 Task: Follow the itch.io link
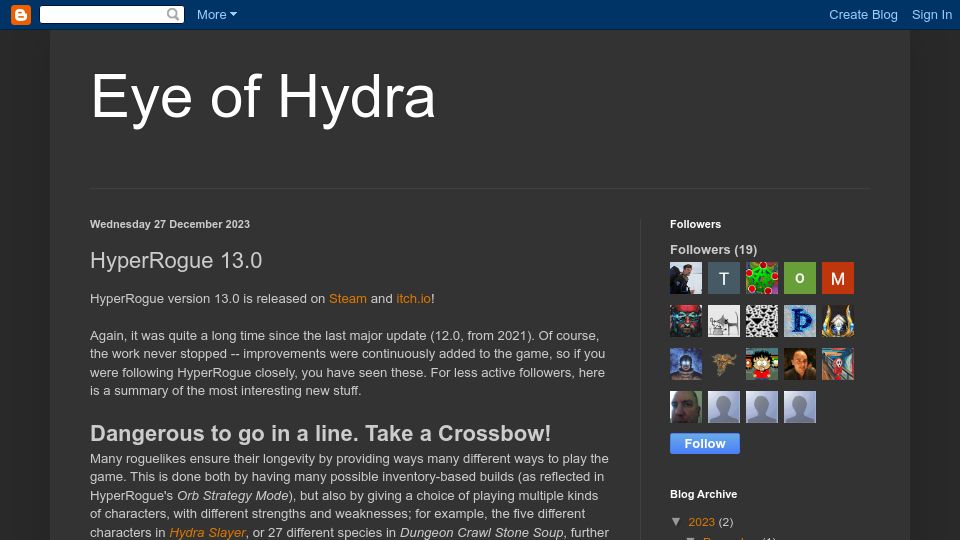[413, 299]
